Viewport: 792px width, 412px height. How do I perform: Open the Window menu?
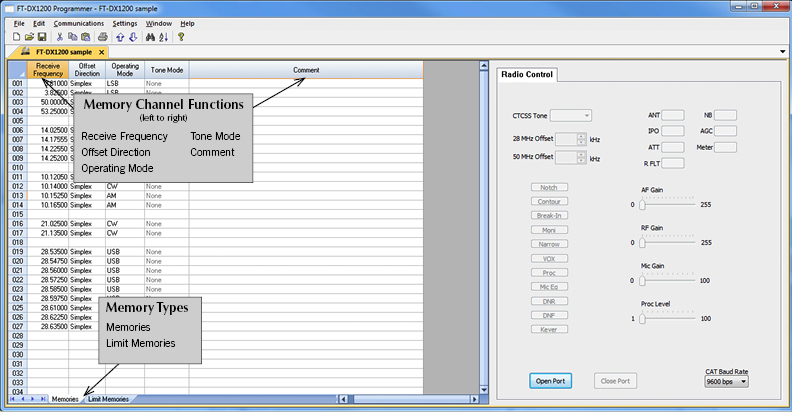point(159,23)
